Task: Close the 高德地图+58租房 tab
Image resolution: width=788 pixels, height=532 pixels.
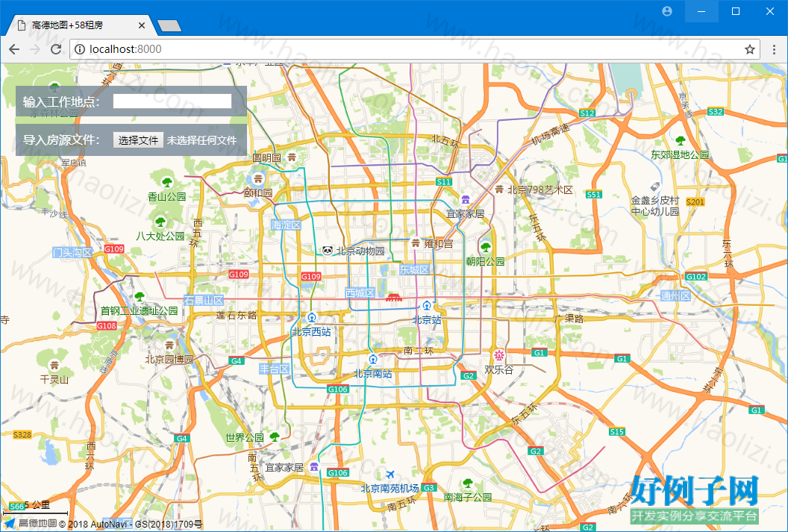Action: click(141, 25)
